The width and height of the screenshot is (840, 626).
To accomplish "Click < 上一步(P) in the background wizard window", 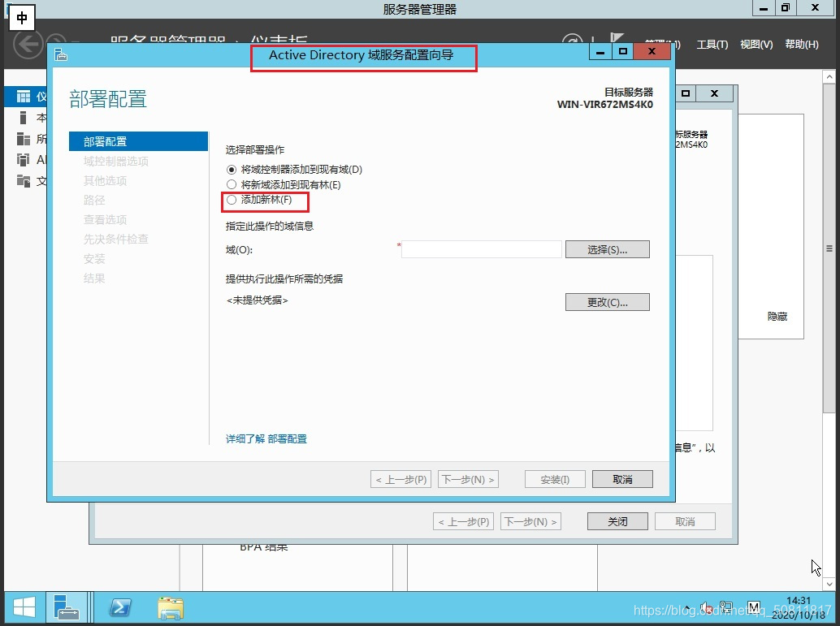I will (x=463, y=521).
